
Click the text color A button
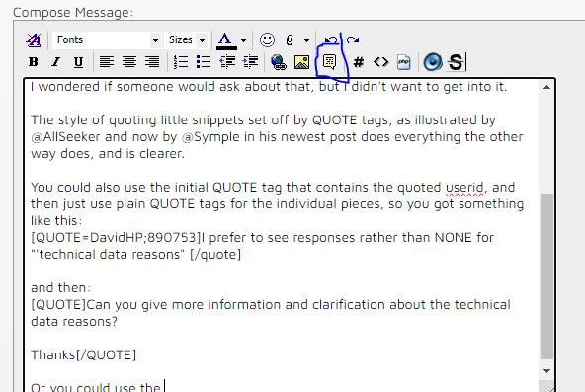point(226,40)
